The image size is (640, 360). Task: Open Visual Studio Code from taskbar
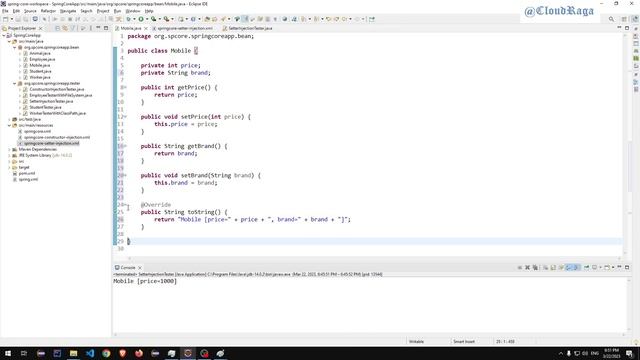(x=90, y=353)
